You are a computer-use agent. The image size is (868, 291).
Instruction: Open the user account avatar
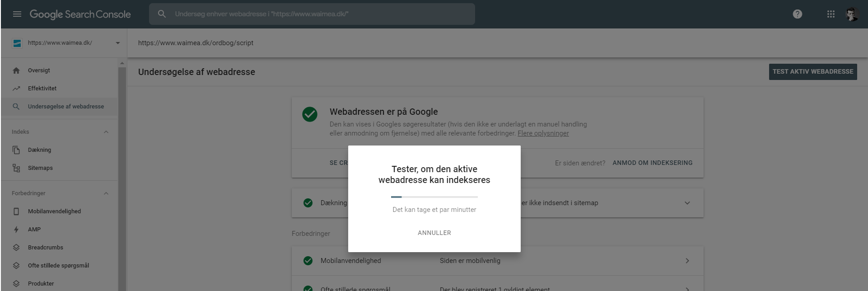click(x=852, y=14)
